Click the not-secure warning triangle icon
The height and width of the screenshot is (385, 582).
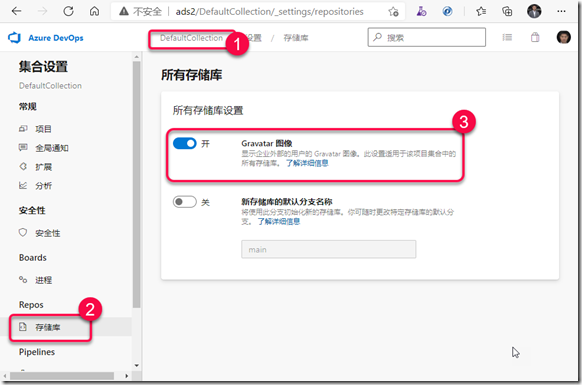(x=124, y=12)
